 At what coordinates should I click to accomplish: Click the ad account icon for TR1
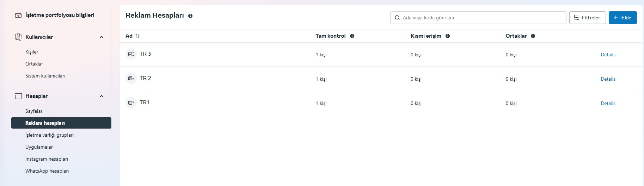click(x=131, y=103)
